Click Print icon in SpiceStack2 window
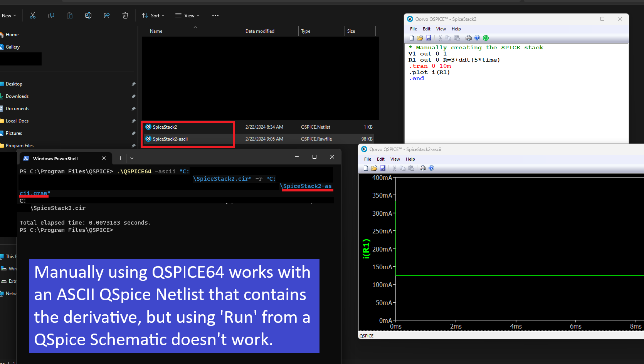This screenshot has height=364, width=644. 469,38
